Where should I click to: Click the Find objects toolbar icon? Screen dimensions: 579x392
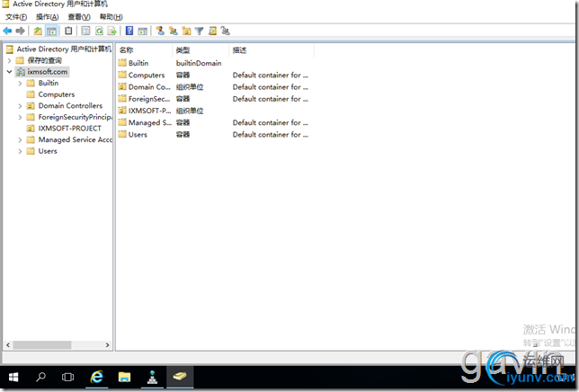(212, 31)
